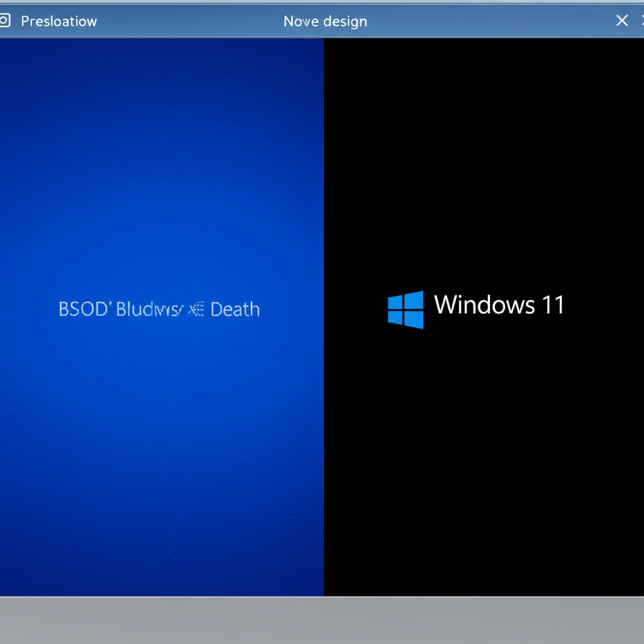Viewport: 644px width, 644px height.
Task: Close the Nove design window
Action: point(622,21)
